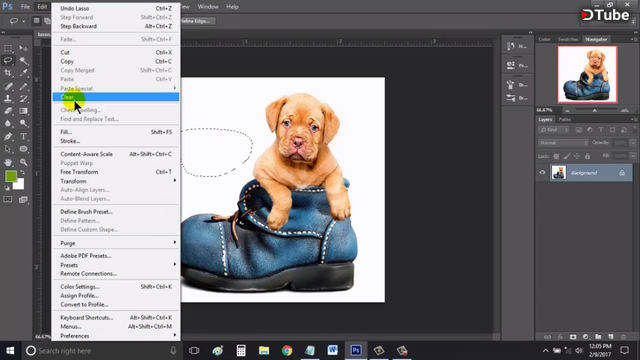Switch to the Swatches tab
Viewport: 640px width, 360px height.
pyautogui.click(x=568, y=39)
